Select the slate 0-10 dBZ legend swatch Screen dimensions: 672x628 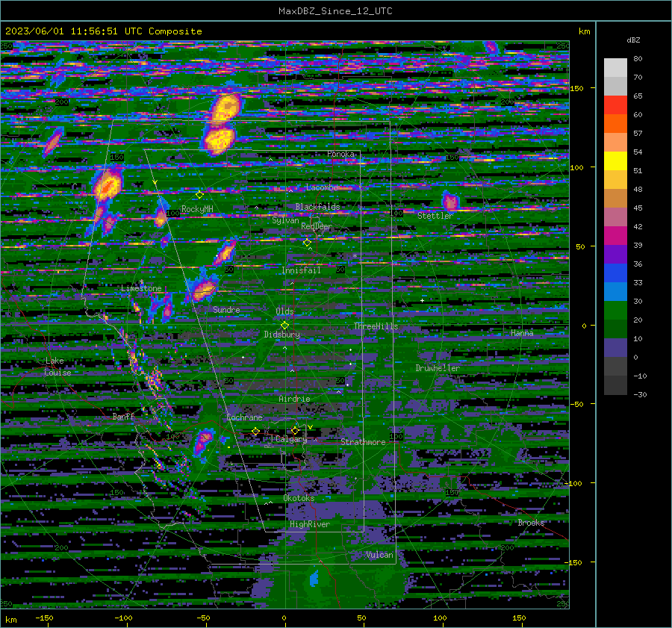click(615, 348)
